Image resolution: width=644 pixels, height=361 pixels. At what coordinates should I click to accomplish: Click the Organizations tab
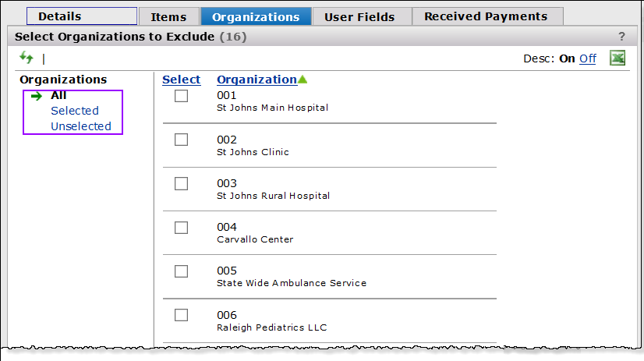point(256,16)
